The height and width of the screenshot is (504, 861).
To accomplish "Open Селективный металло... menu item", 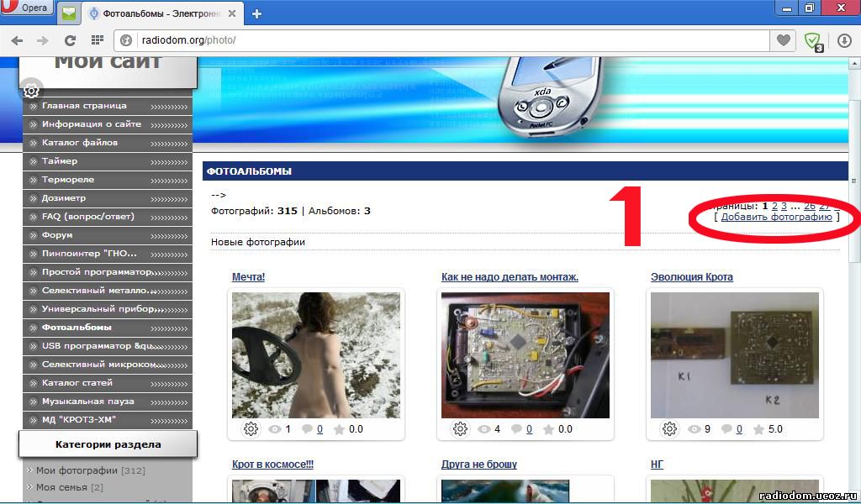I will click(x=108, y=291).
